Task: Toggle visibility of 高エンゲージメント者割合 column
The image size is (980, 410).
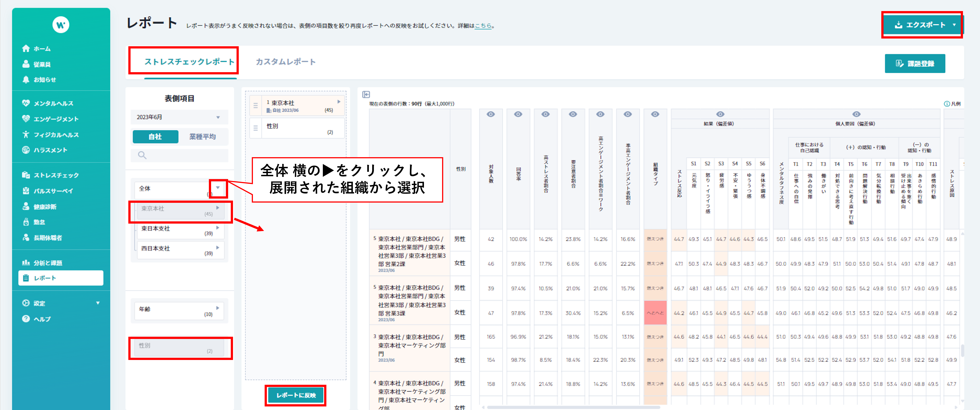Action: pos(600,114)
